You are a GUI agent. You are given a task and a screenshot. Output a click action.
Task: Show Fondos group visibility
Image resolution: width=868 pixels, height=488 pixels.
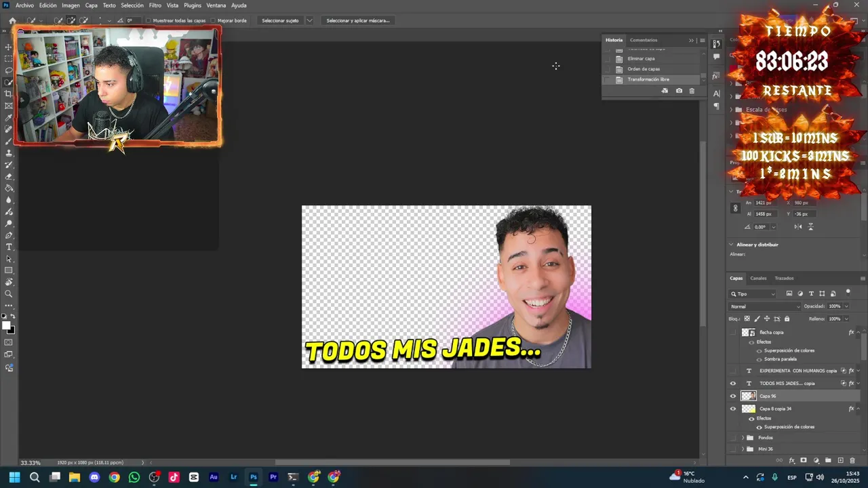(x=732, y=438)
